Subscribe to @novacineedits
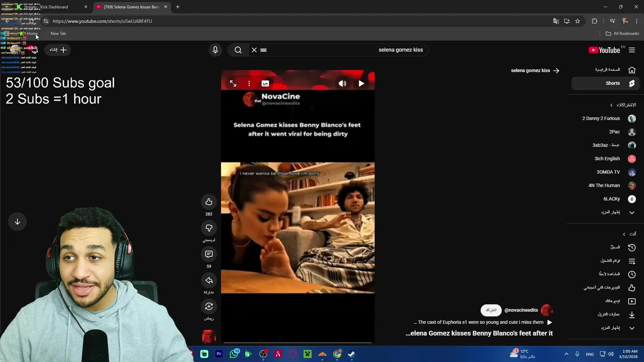This screenshot has height=362, width=644. pos(491,310)
